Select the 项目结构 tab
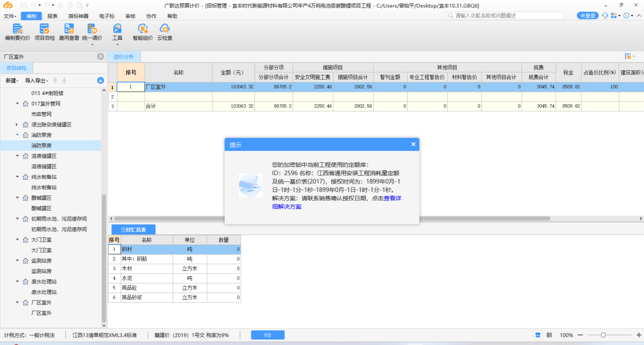Viewport: 644px width, 345px height. click(16, 68)
